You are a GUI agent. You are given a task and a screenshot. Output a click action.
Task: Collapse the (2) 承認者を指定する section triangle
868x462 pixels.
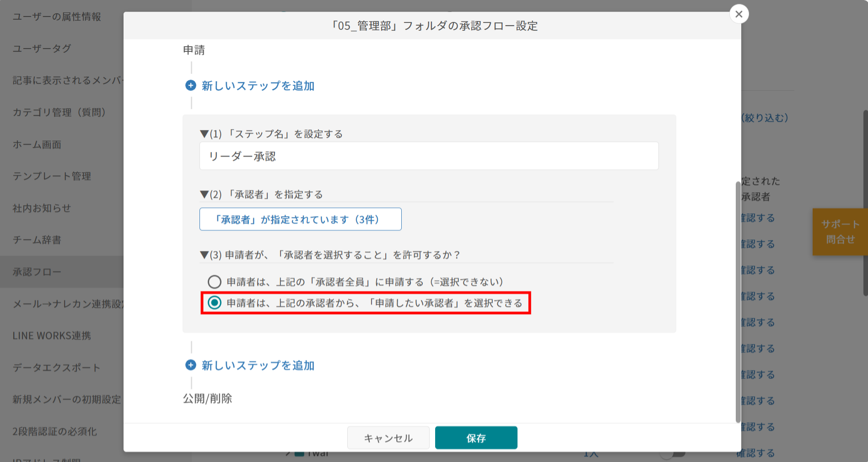click(x=204, y=195)
